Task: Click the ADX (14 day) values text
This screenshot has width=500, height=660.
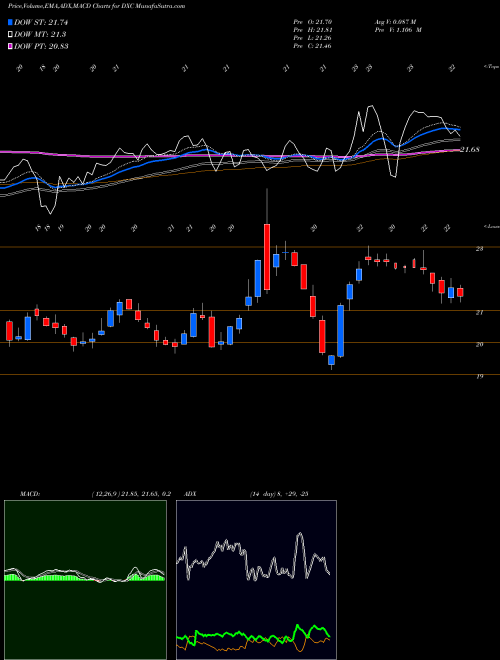Action: [279, 494]
